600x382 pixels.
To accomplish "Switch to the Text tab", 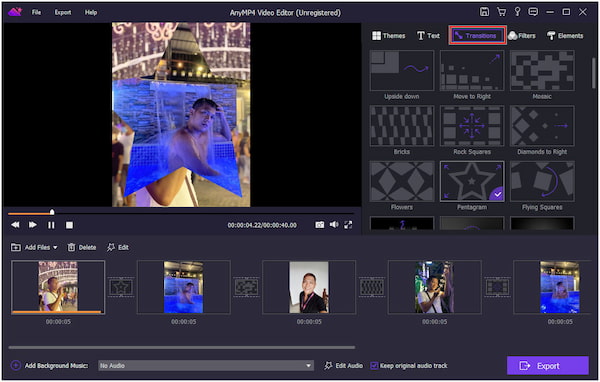I will [428, 36].
